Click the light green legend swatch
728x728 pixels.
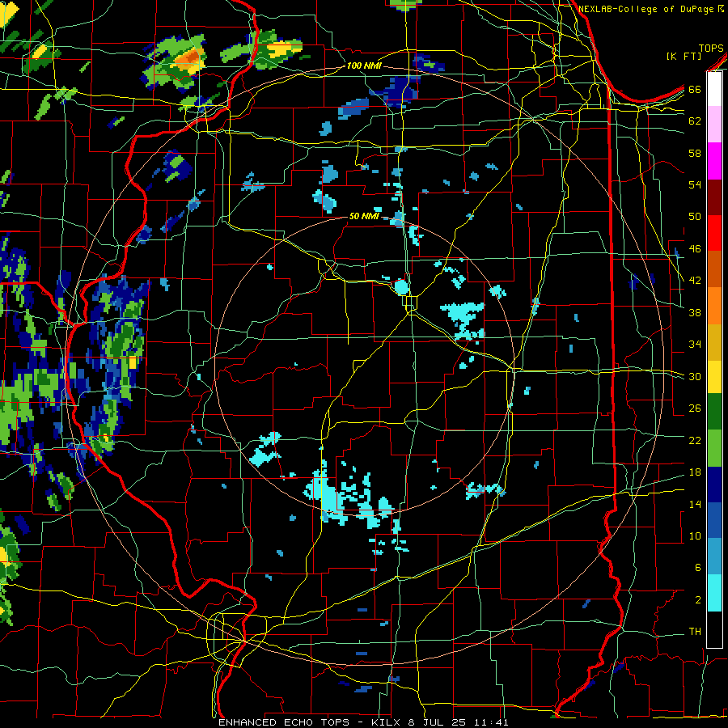(x=714, y=447)
